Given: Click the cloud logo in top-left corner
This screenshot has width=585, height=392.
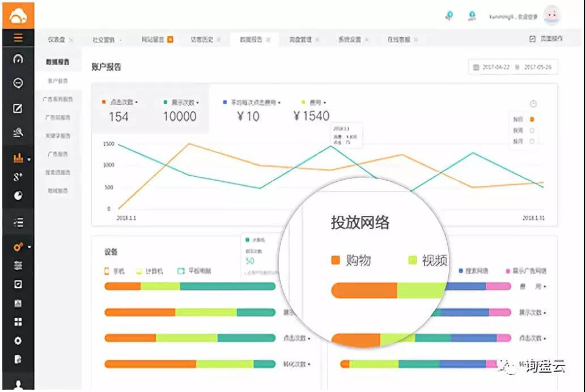Looking at the screenshot, I should click(x=18, y=16).
